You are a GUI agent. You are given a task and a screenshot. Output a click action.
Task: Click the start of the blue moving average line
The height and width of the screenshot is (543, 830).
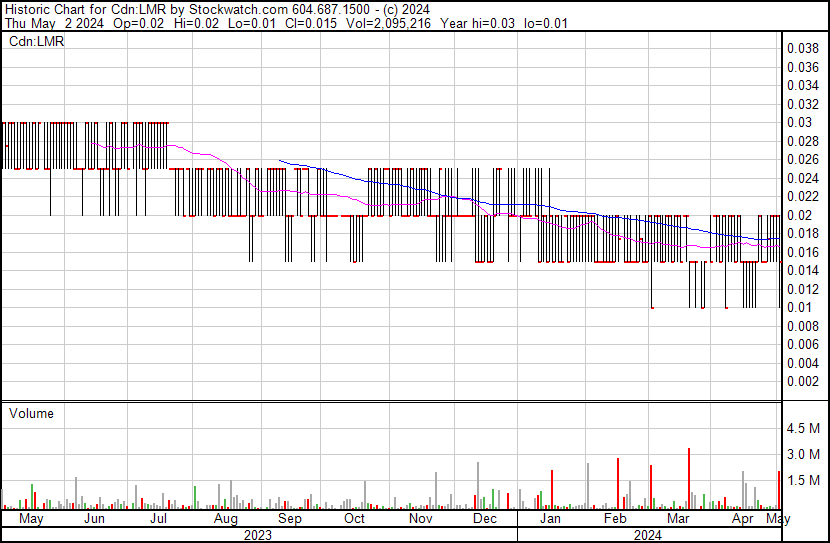point(279,160)
